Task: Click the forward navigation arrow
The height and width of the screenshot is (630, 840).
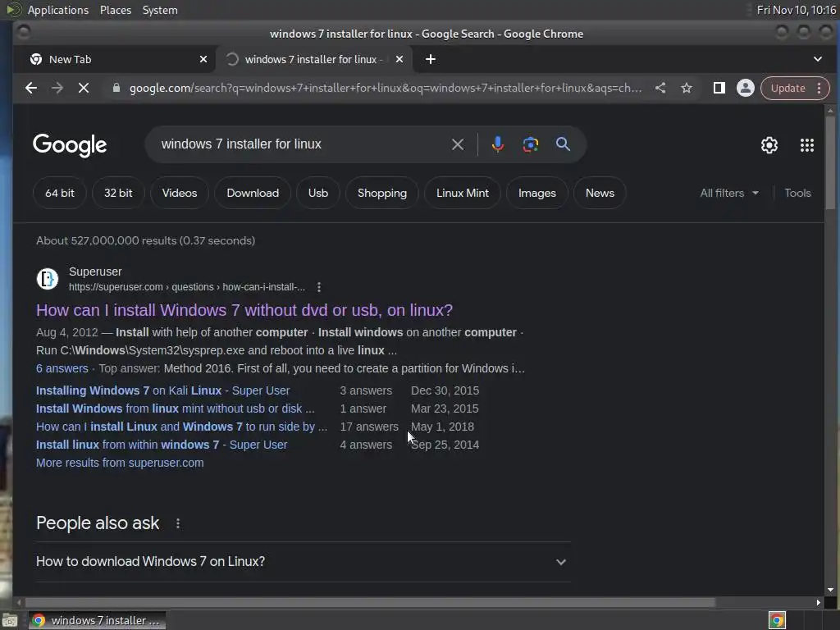Action: (x=57, y=88)
